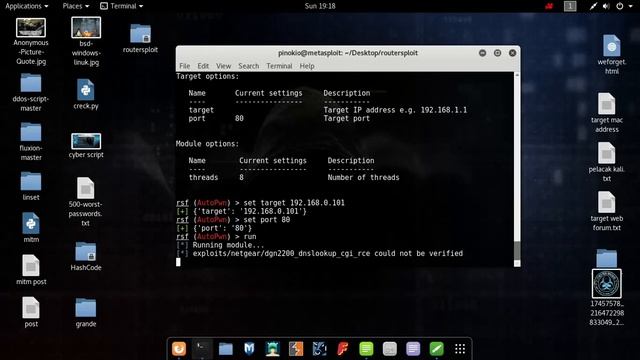Open the Terminal menu in menubar
640x360 pixels.
[279, 66]
